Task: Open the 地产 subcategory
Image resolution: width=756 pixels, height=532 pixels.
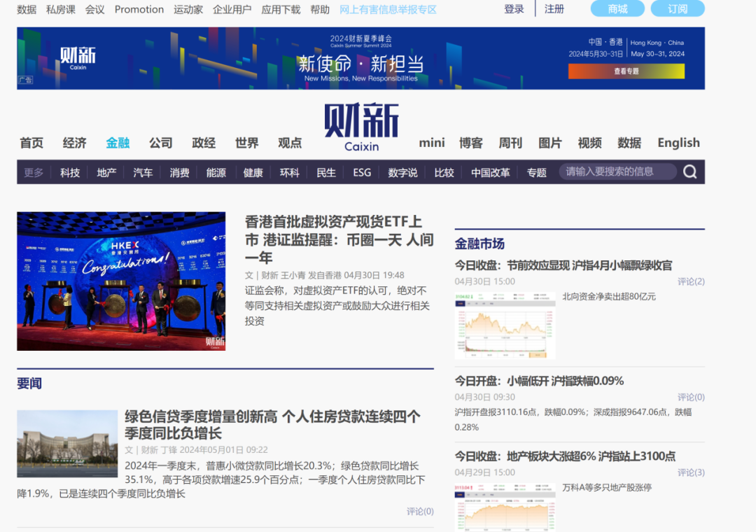Action: point(106,172)
